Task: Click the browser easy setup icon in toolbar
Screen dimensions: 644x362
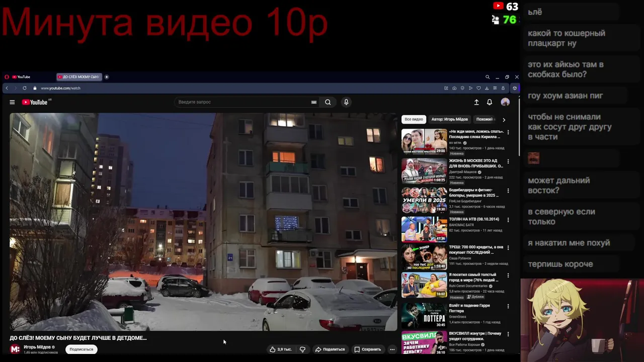Action: point(495,88)
